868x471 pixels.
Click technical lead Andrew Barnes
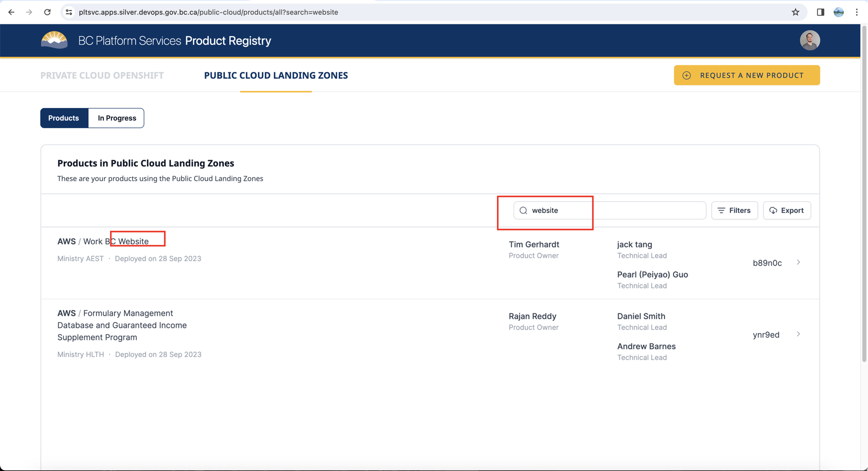coord(646,346)
